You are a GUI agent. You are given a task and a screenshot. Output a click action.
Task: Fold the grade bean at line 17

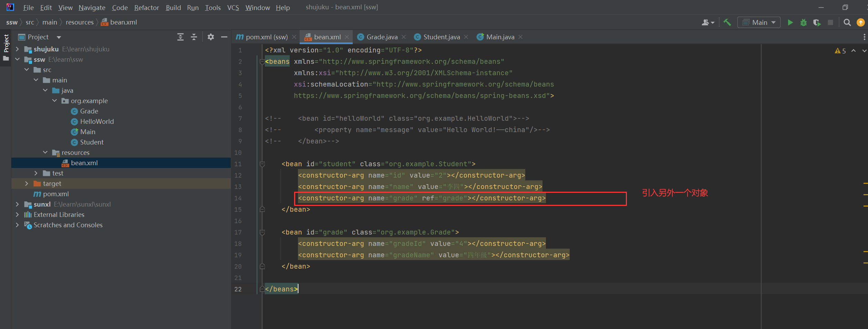point(262,232)
